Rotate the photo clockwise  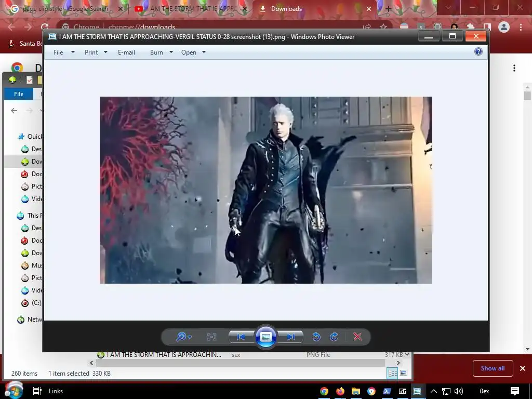click(334, 337)
